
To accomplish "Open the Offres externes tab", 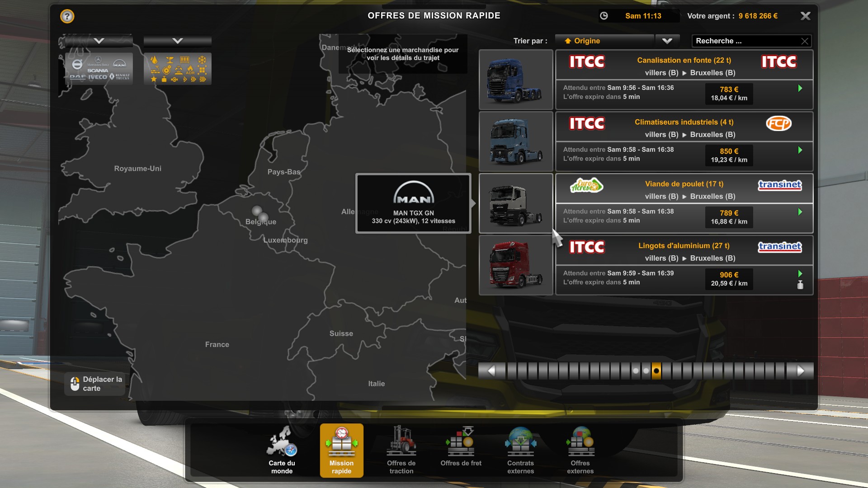I will click(580, 450).
